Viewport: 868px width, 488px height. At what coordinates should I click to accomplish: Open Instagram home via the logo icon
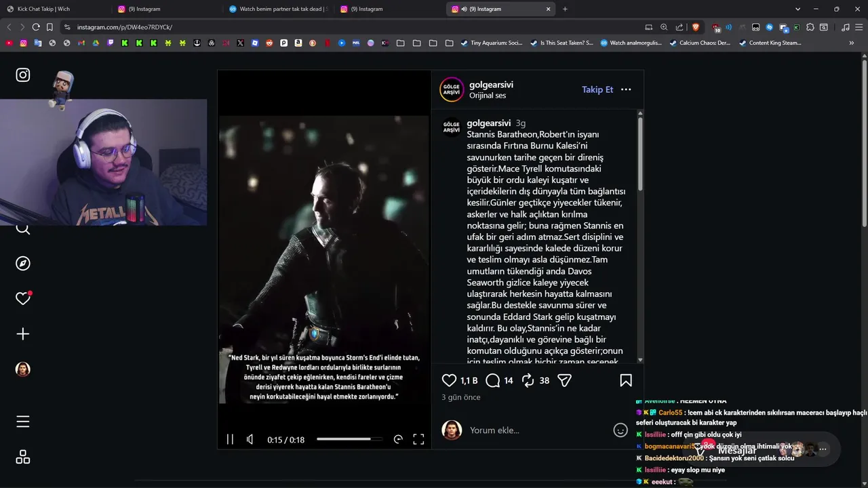point(23,75)
